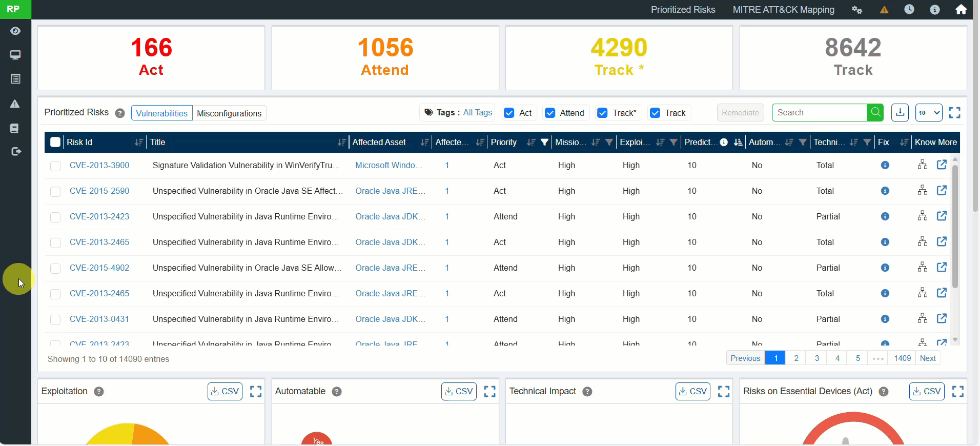This screenshot has height=446, width=980.
Task: Open MITRE ATT&CK Mapping menu
Action: tap(783, 10)
